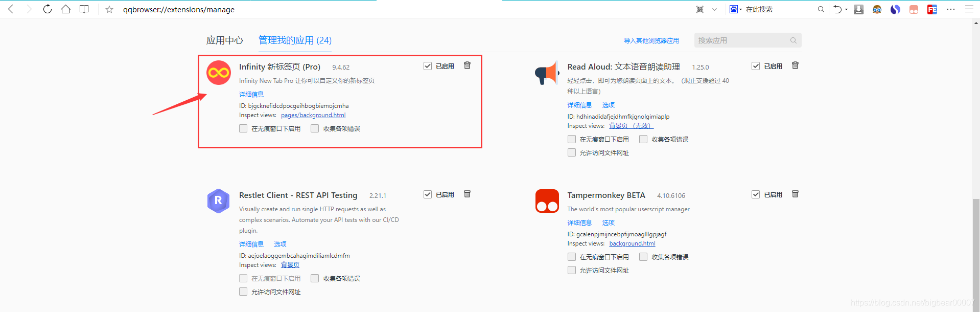Expand the address bar dropdown chevron
Image resolution: width=980 pixels, height=312 pixels.
[714, 9]
